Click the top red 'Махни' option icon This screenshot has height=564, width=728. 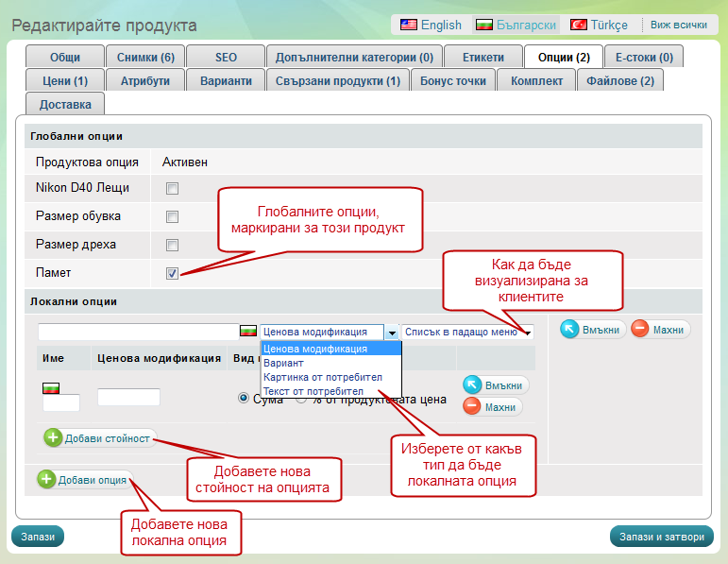tap(641, 330)
